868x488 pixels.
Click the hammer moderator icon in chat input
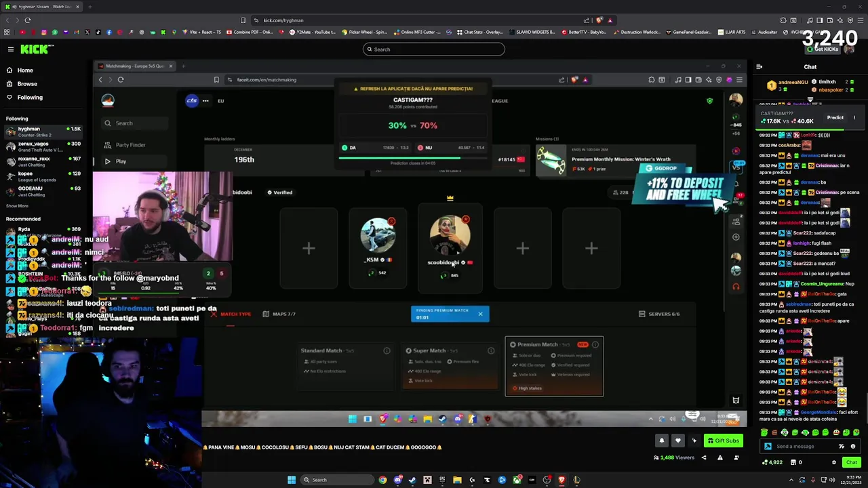pyautogui.click(x=767, y=446)
